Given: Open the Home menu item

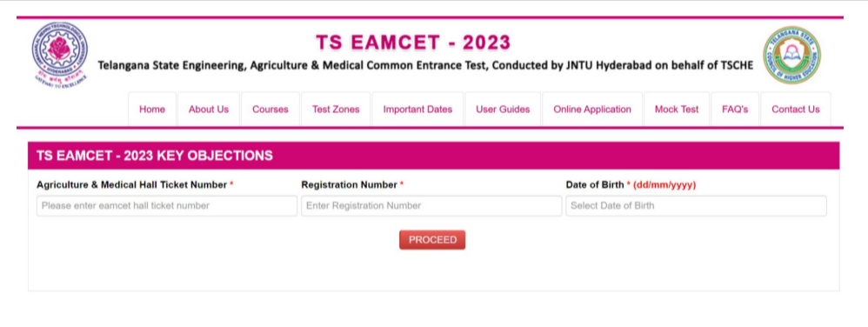Looking at the screenshot, I should point(152,110).
